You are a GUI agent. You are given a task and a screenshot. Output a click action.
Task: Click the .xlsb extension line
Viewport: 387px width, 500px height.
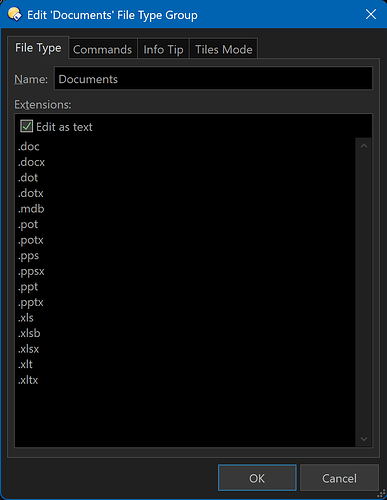[29, 333]
